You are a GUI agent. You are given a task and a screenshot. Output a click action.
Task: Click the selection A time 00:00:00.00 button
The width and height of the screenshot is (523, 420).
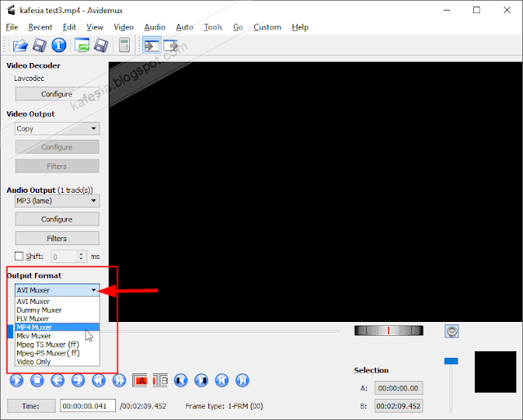[x=399, y=388]
